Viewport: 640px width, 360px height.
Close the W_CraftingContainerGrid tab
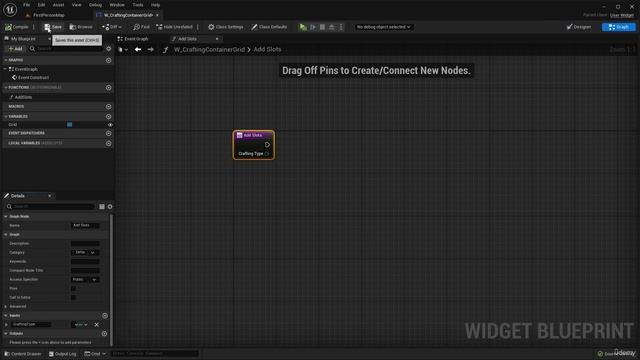158,15
